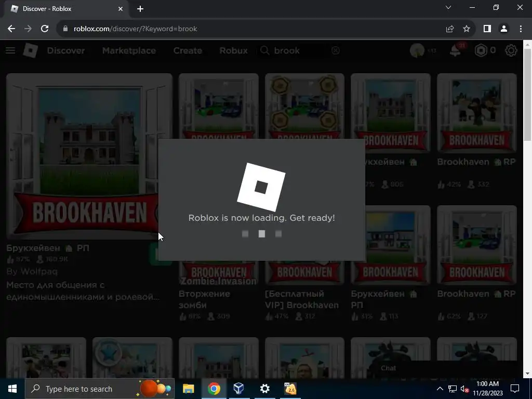View site information lock icon
This screenshot has width=532, height=399.
pyautogui.click(x=65, y=29)
